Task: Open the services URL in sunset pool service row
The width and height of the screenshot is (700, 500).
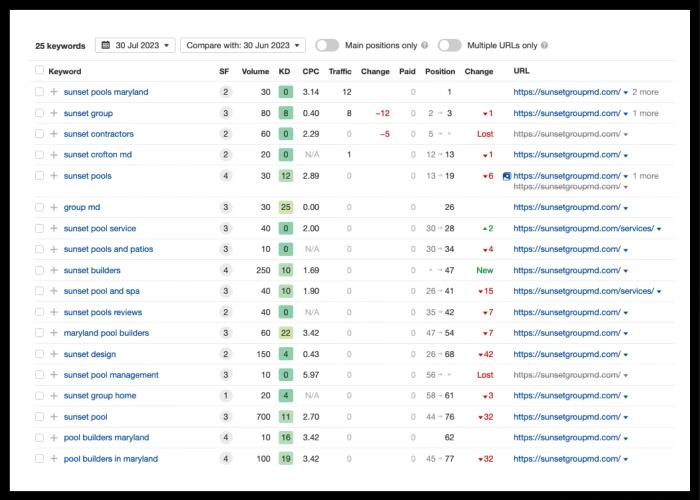Action: click(583, 228)
